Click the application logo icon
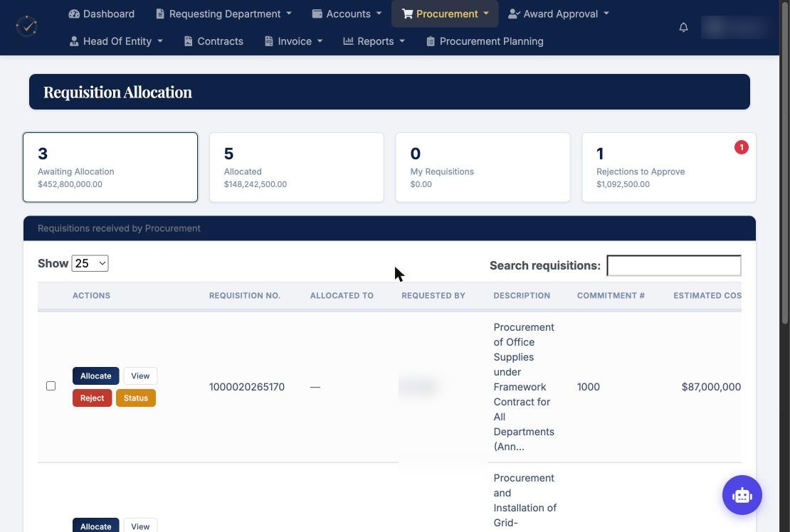790x532 pixels. tap(27, 26)
